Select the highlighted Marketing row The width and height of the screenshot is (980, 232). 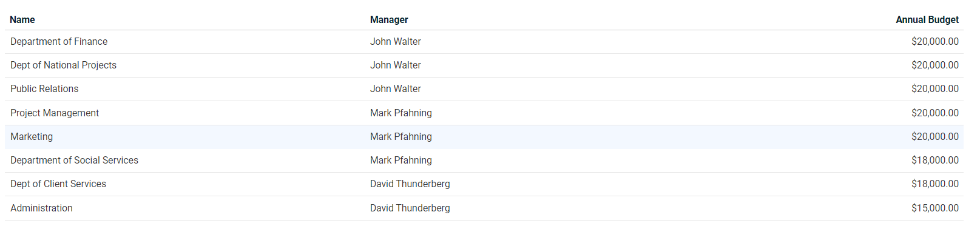tap(484, 137)
